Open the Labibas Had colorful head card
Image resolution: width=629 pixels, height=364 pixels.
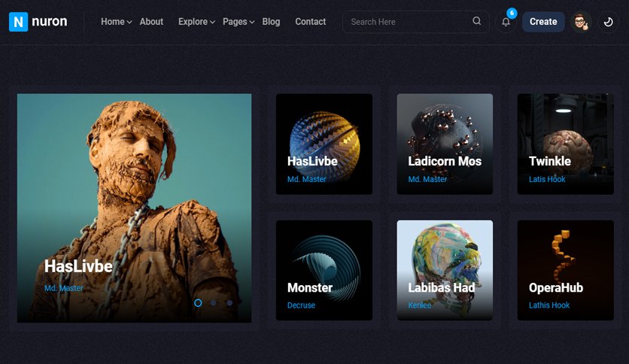(x=445, y=270)
